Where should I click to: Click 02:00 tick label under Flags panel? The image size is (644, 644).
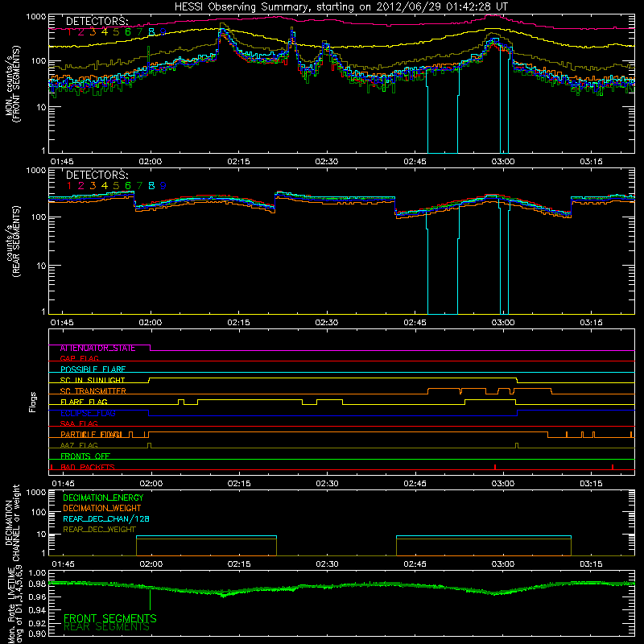(x=151, y=484)
